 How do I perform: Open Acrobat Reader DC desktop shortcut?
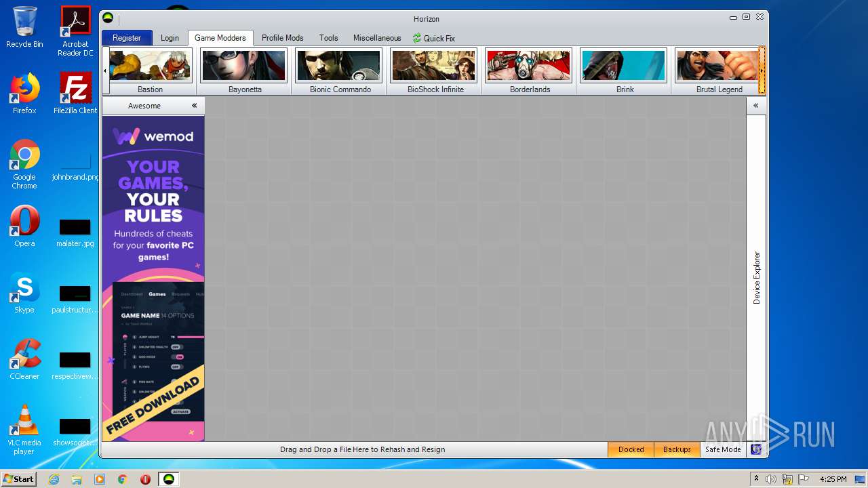click(75, 31)
